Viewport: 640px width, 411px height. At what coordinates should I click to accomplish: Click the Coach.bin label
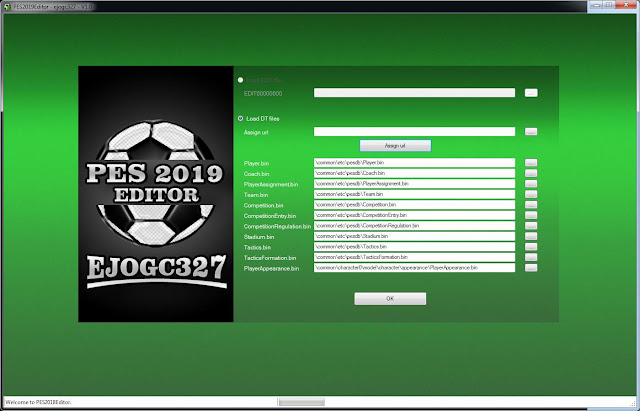[256, 174]
